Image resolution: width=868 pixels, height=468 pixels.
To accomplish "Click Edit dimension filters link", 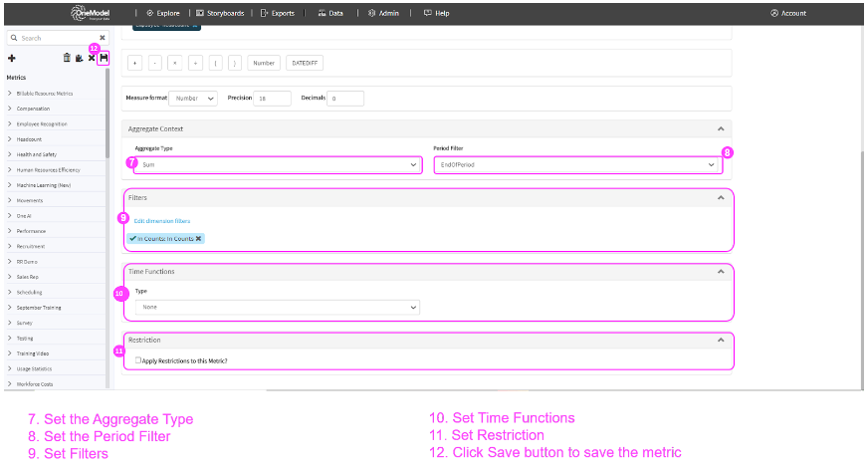I will click(x=161, y=220).
